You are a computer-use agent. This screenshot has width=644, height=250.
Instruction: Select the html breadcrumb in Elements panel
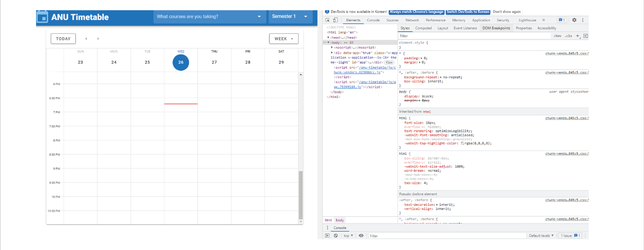328,220
